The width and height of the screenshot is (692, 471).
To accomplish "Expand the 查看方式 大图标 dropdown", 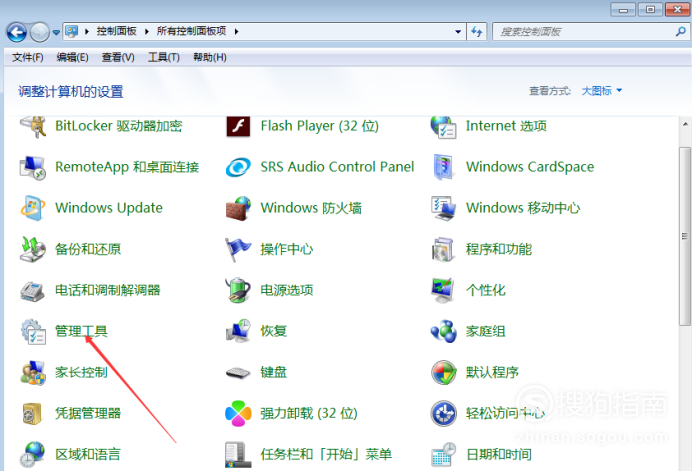I will [619, 90].
